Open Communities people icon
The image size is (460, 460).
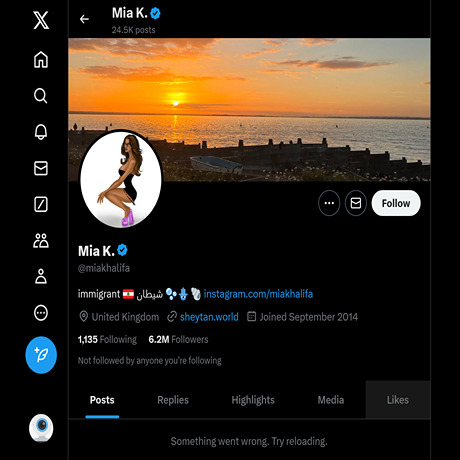coord(41,241)
